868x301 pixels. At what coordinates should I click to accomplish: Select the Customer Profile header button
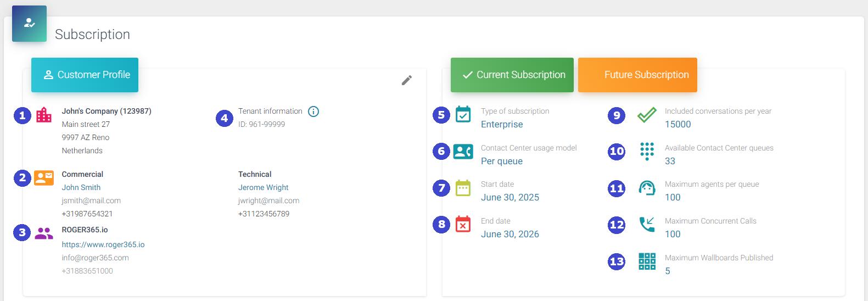(85, 75)
